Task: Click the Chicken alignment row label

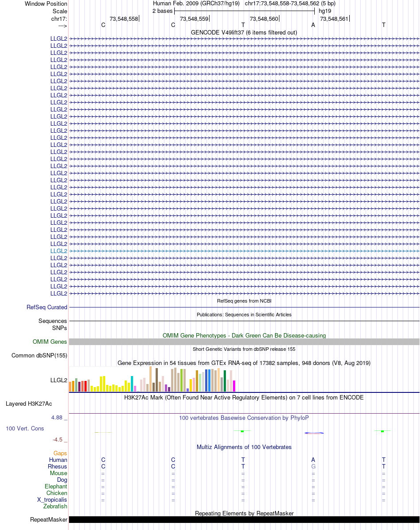Action: coord(57,493)
